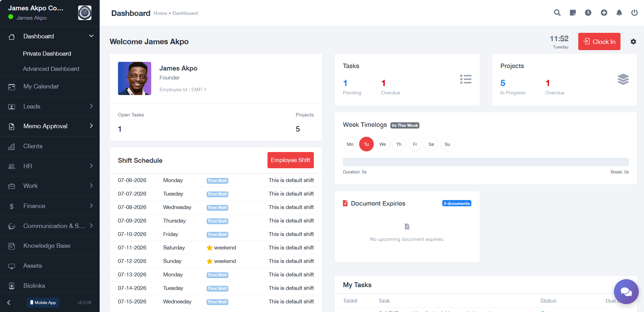
Task: Expand the Memo Approval submenu chevron
Action: click(x=91, y=126)
